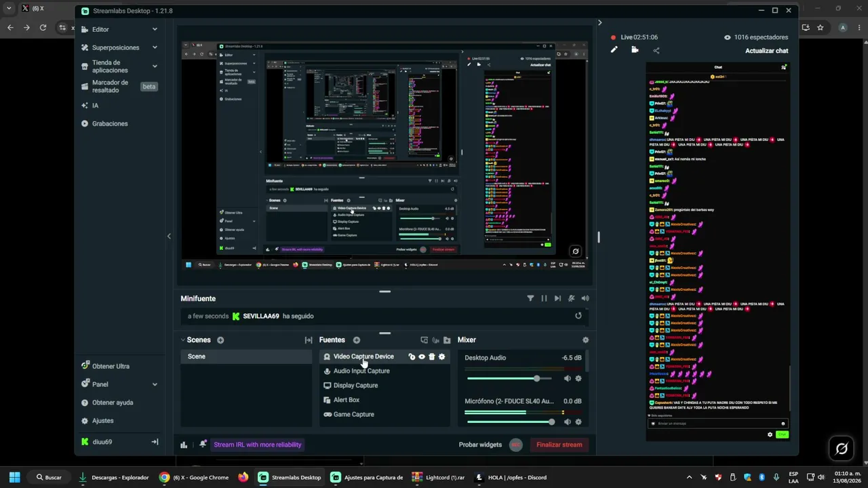Toggle visibility of Video Capture Device source
Viewport: 868px width, 488px height.
click(x=422, y=357)
